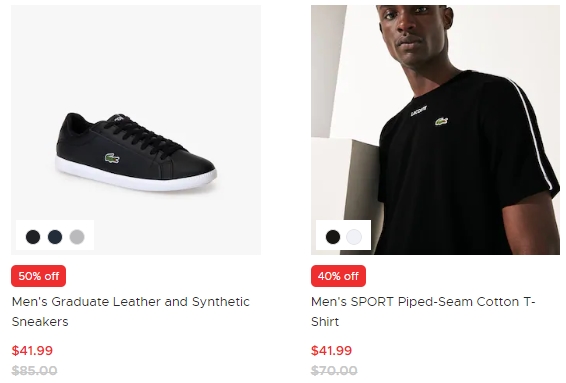Viewport: 566px width, 383px height.
Task: Click the word Sneakers in the product title
Action: click(40, 322)
